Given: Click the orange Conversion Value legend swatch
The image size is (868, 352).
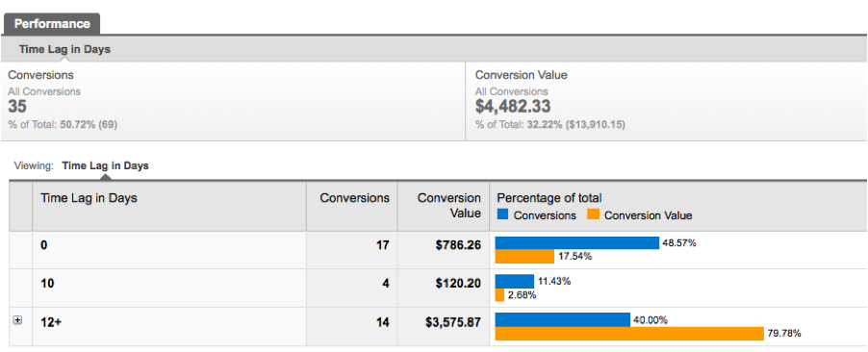Looking at the screenshot, I should pos(594,214).
